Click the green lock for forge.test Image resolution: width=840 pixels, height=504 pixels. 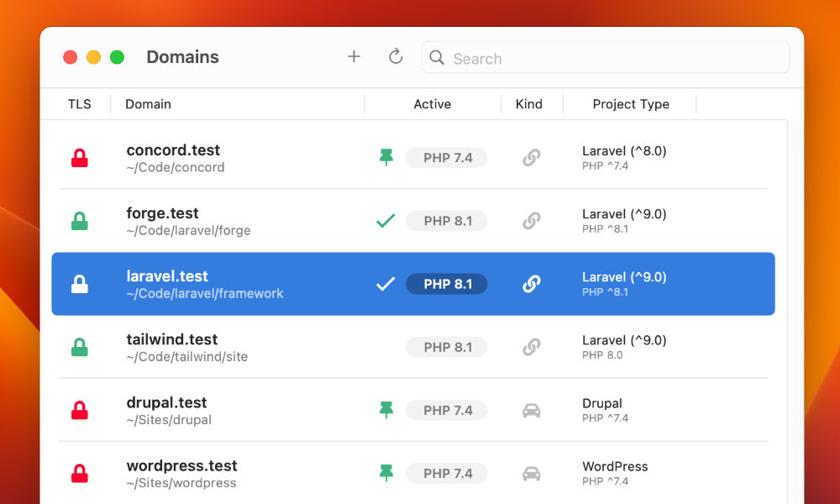[79, 221]
